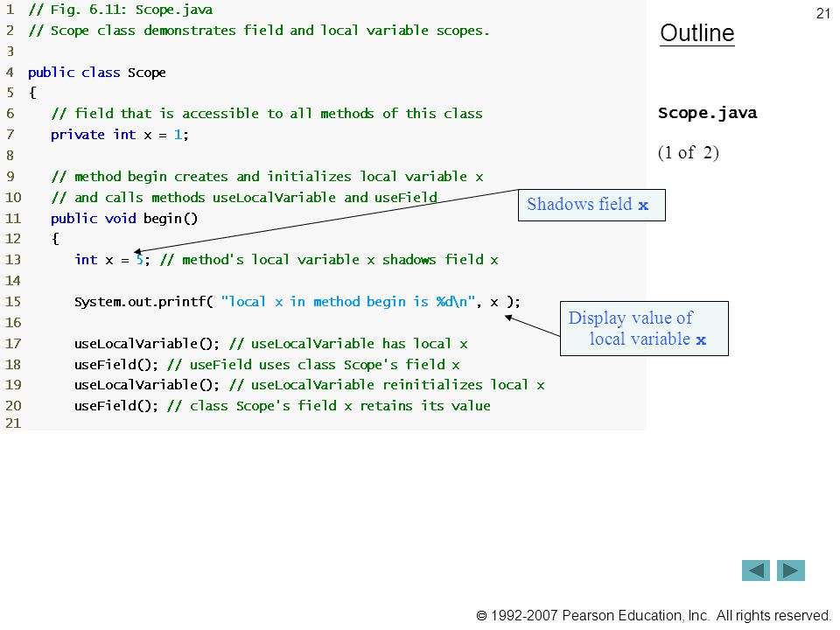Click the 'Shadows field x' callout text
The height and width of the screenshot is (630, 840).
(588, 204)
